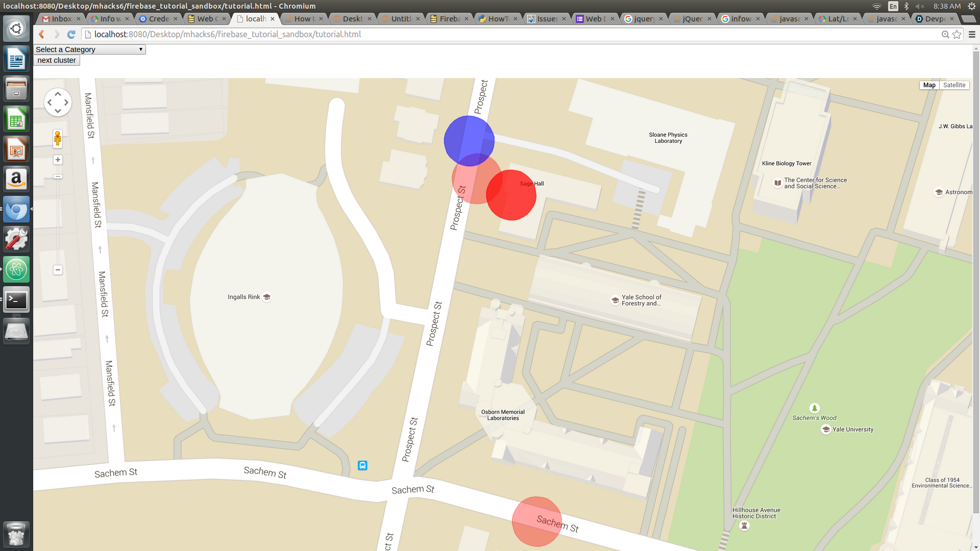Image resolution: width=980 pixels, height=551 pixels.
Task: Click the map pan control
Action: 58,102
